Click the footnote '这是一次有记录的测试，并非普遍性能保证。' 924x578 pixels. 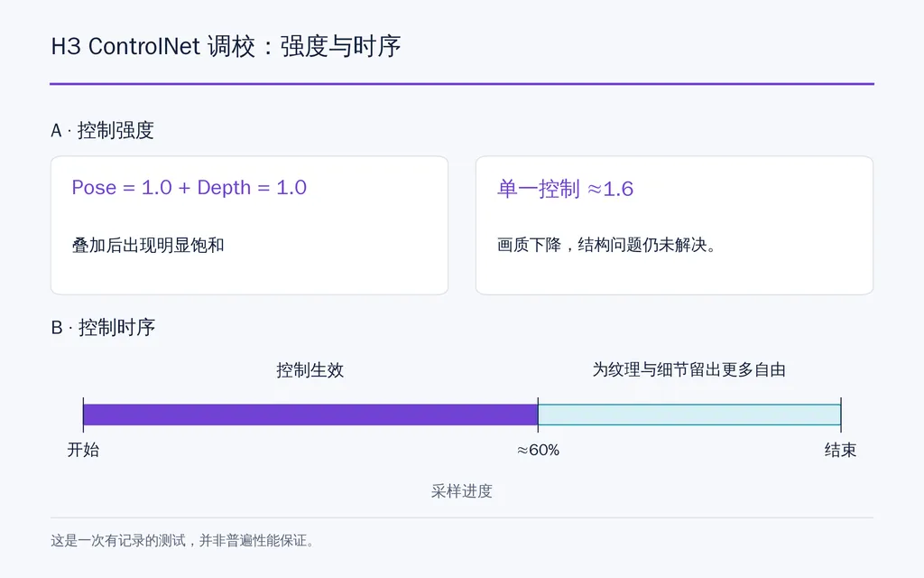point(182,540)
